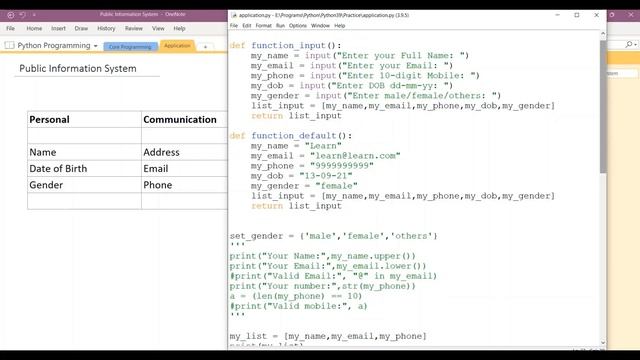Open Help menu in IDLE editor
Image resolution: width=640 pixels, height=360 pixels.
click(340, 26)
